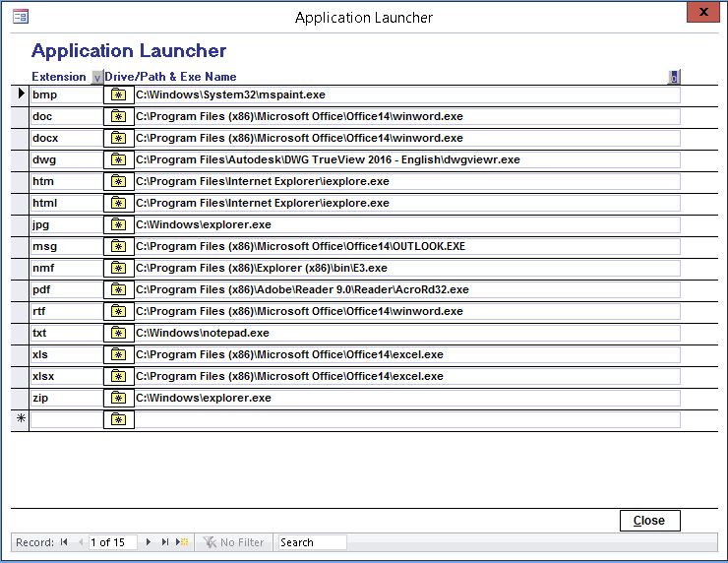Click the browse folder icon for msg row
The image size is (728, 563).
coord(118,247)
